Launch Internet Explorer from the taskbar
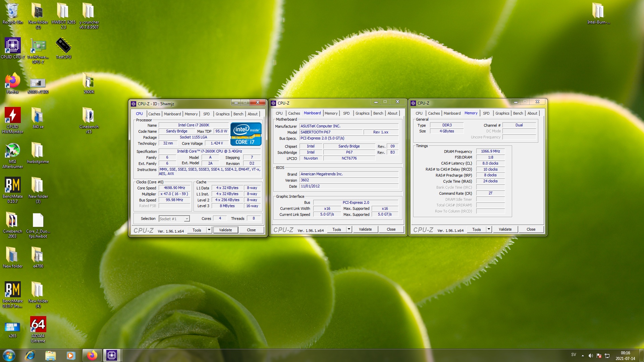This screenshot has height=362, width=644. point(30,355)
